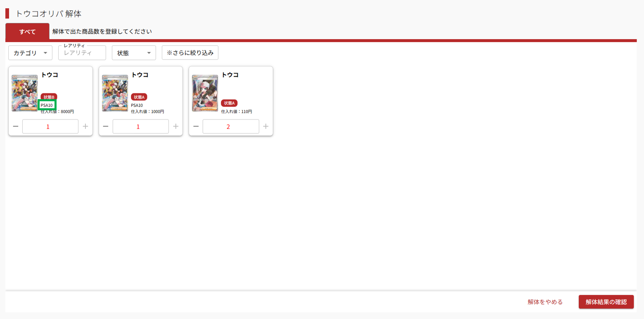Increase quantity of the 1000円 トウコ card

coord(176,126)
